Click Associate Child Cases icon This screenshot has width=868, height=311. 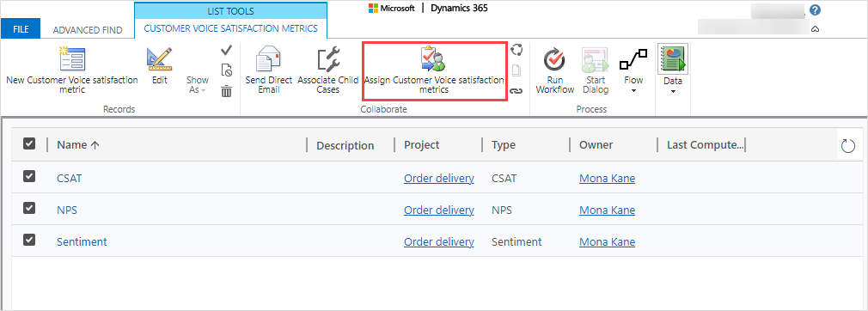pyautogui.click(x=328, y=59)
